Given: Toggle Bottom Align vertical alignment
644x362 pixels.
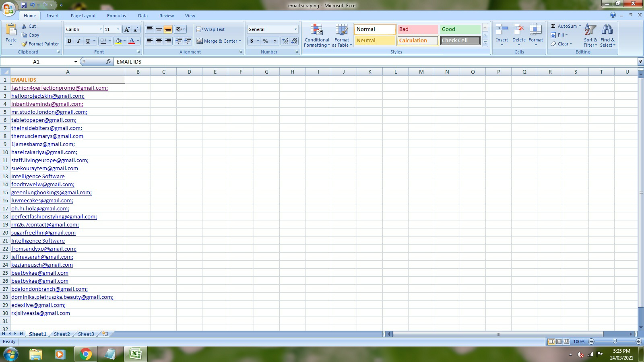Looking at the screenshot, I should (x=168, y=29).
